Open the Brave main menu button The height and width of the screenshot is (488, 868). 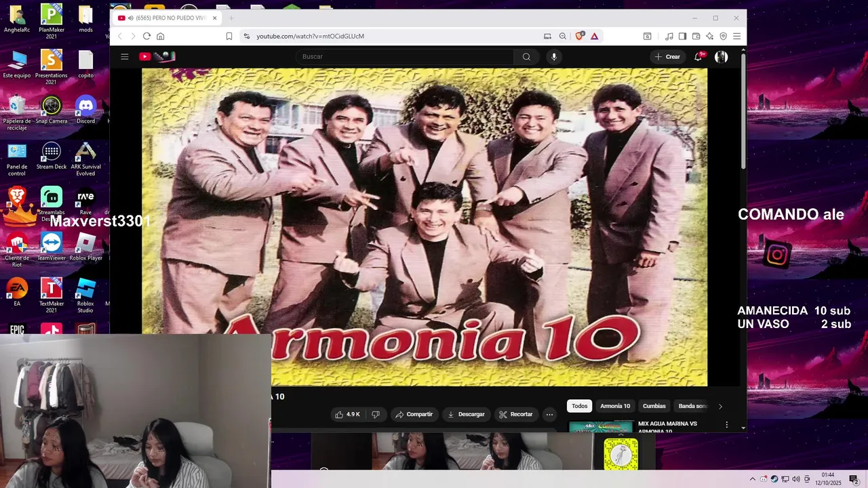click(x=737, y=36)
